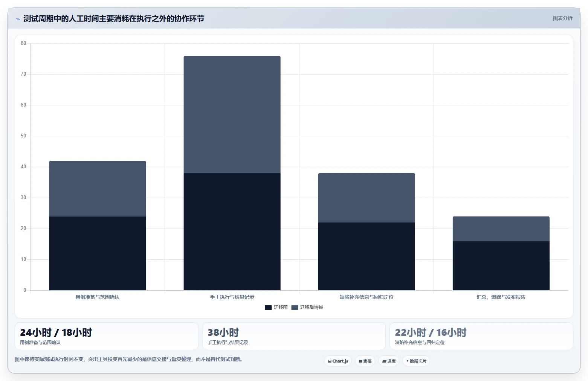Viewport: 588px width, 381px height.
Task: Toggle the 迁移后情景 legend swatch
Action: point(295,308)
